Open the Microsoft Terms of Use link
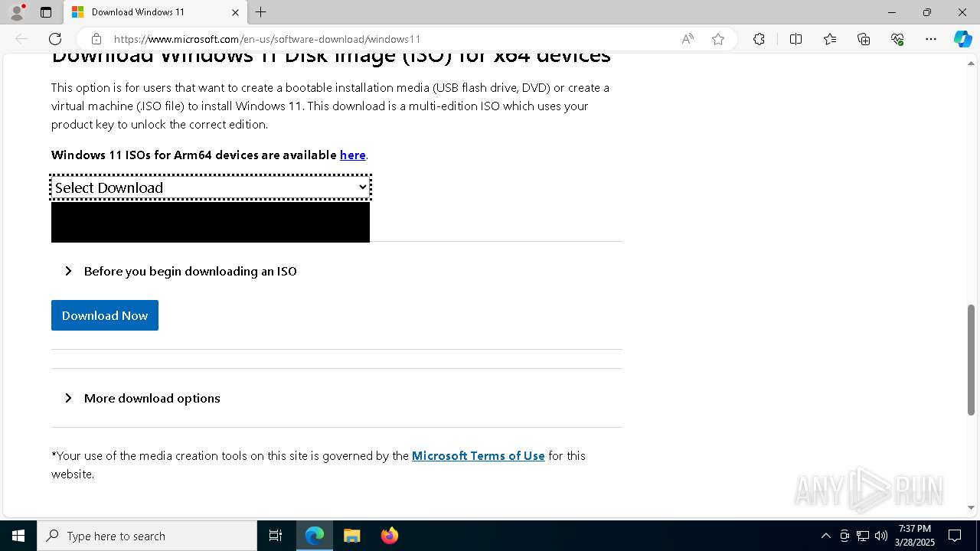This screenshot has height=551, width=980. [x=479, y=455]
